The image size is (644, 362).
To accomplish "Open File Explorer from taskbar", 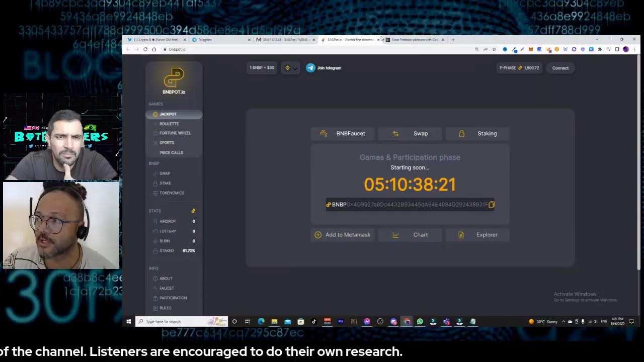I will [274, 321].
